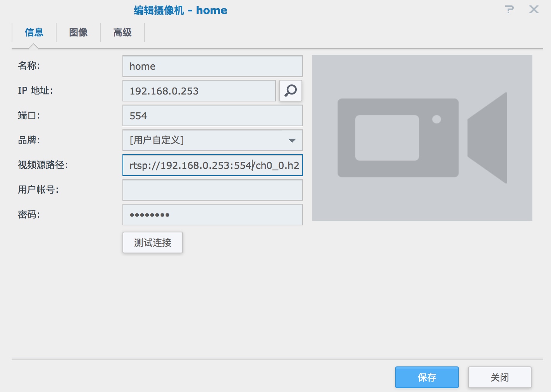Select the 信息 tab
551x392 pixels.
tap(34, 33)
